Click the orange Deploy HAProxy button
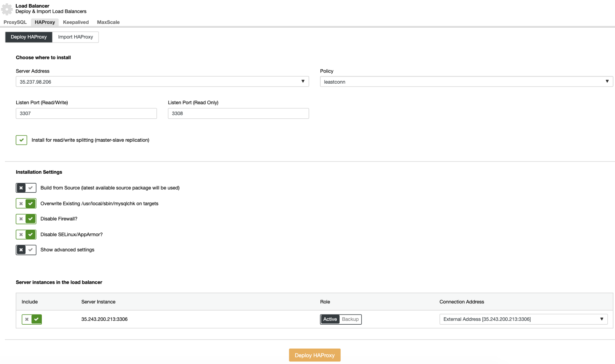Screen dimensions: 615x364 coord(314,355)
